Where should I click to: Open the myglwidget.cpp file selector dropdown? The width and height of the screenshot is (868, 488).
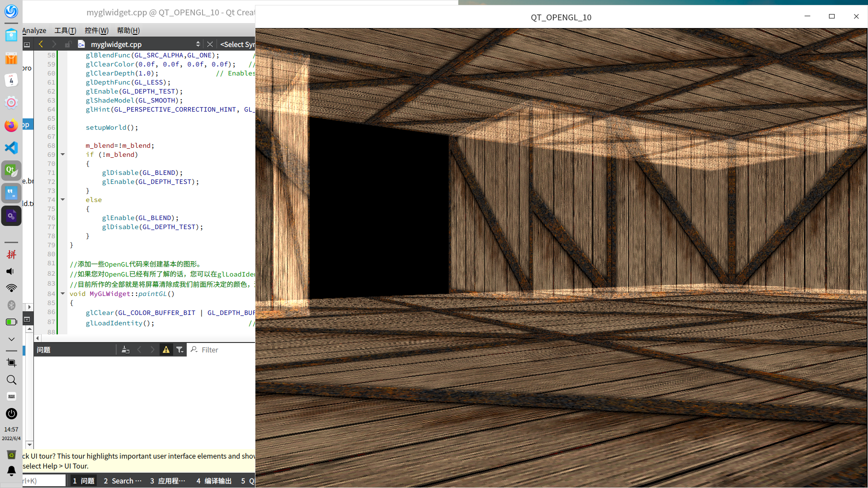(x=198, y=44)
